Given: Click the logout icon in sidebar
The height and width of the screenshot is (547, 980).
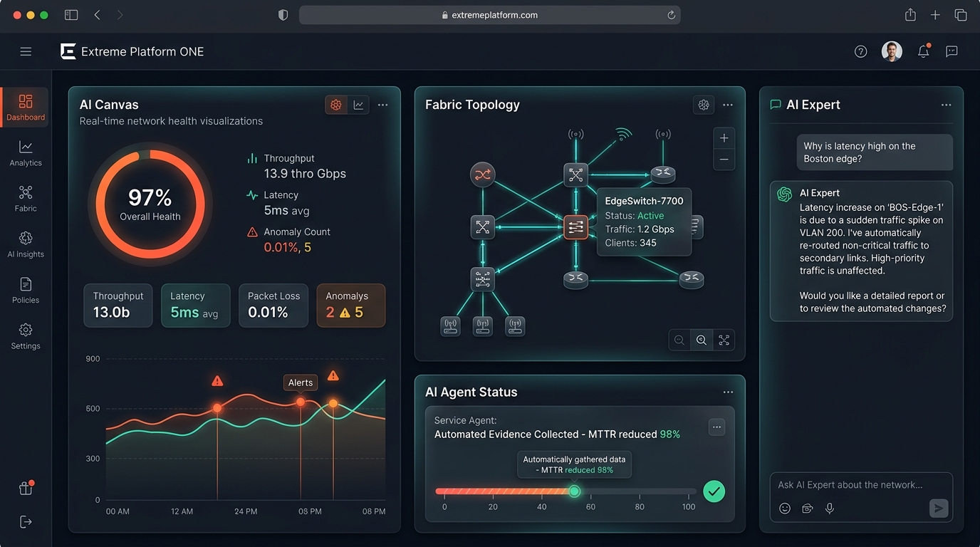Looking at the screenshot, I should point(26,522).
